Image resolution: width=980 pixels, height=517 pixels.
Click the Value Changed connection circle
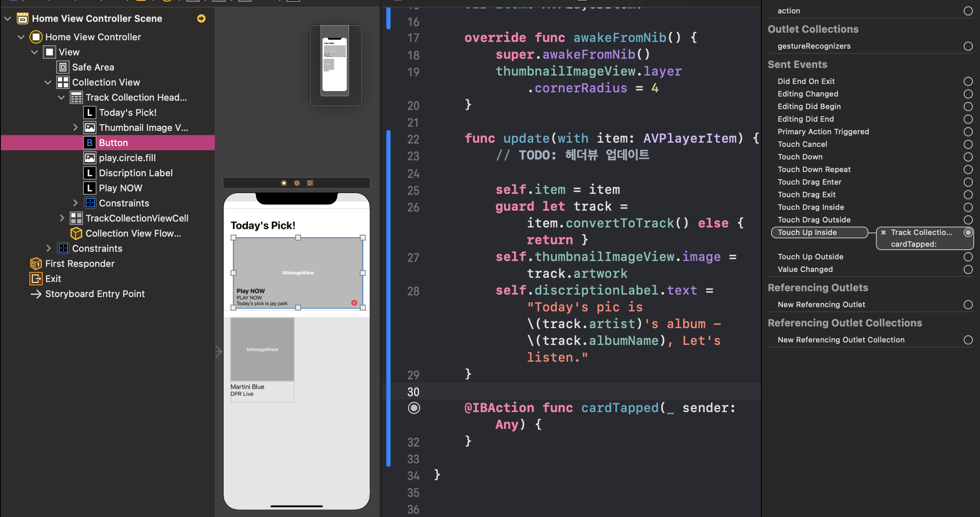[968, 269]
